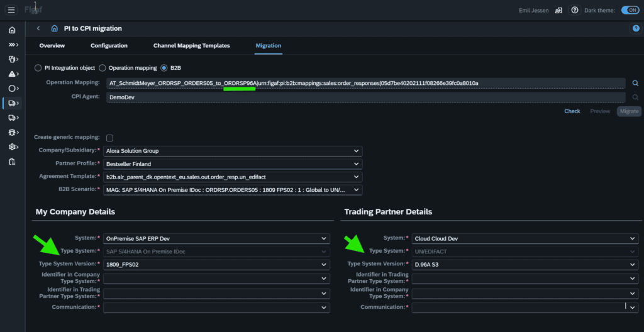
Task: Click the Preview button
Action: pyautogui.click(x=600, y=111)
